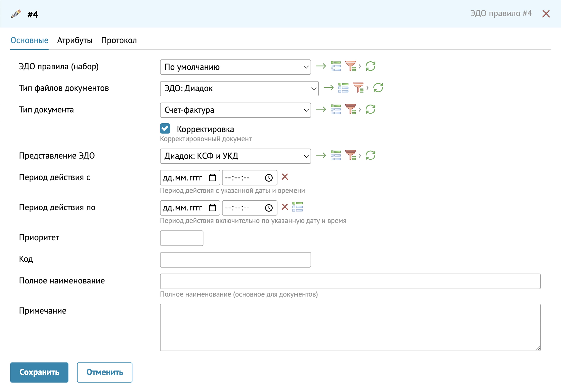This screenshot has width=561, height=392.
Task: Open the ЭДО правила (набор) dropdown
Action: 235,67
